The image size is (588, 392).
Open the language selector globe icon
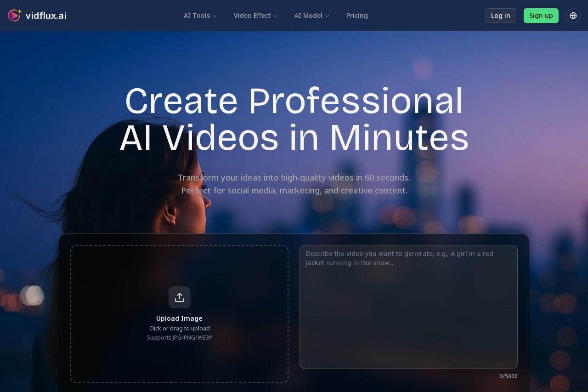(573, 15)
